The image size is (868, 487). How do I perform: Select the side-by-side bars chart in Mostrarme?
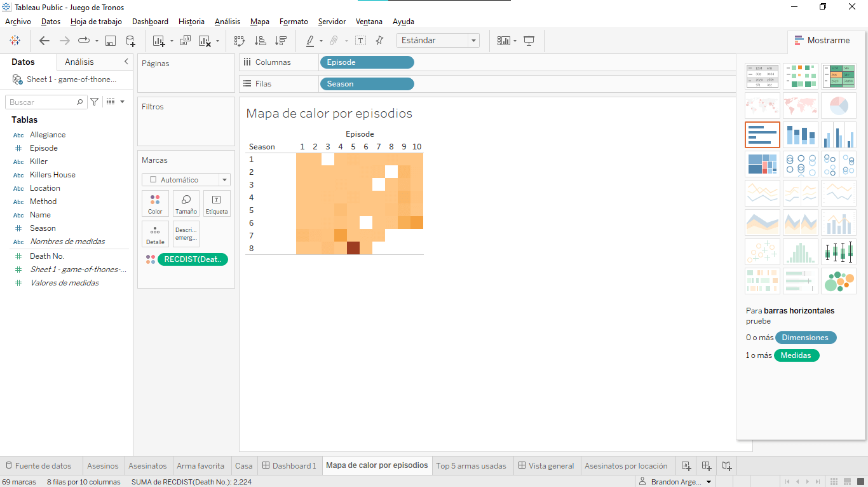coord(839,135)
